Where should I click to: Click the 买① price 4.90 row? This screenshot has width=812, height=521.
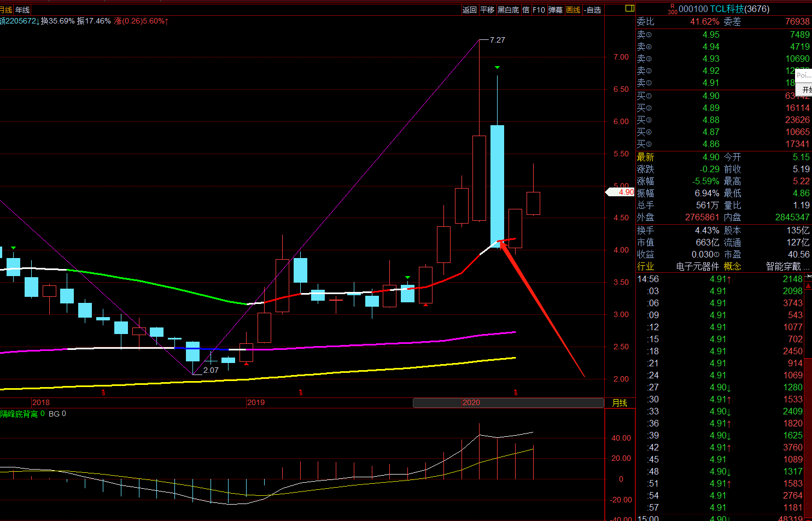click(723, 96)
